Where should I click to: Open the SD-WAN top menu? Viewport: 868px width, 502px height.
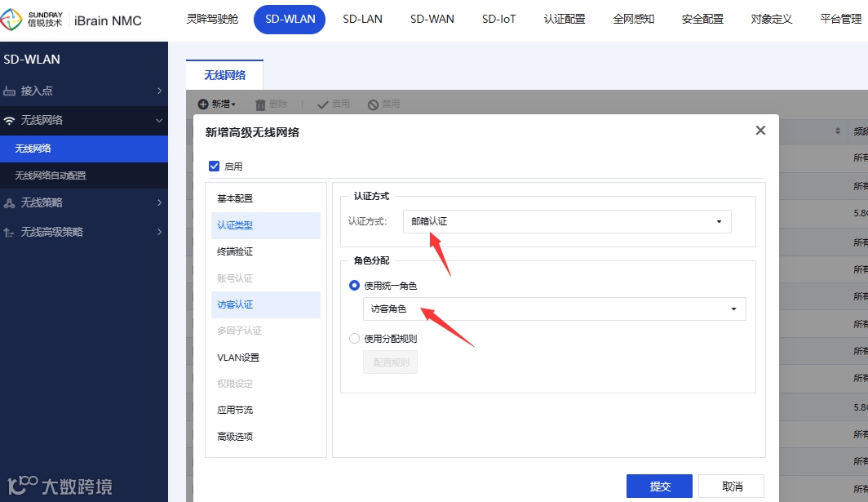[x=432, y=19]
